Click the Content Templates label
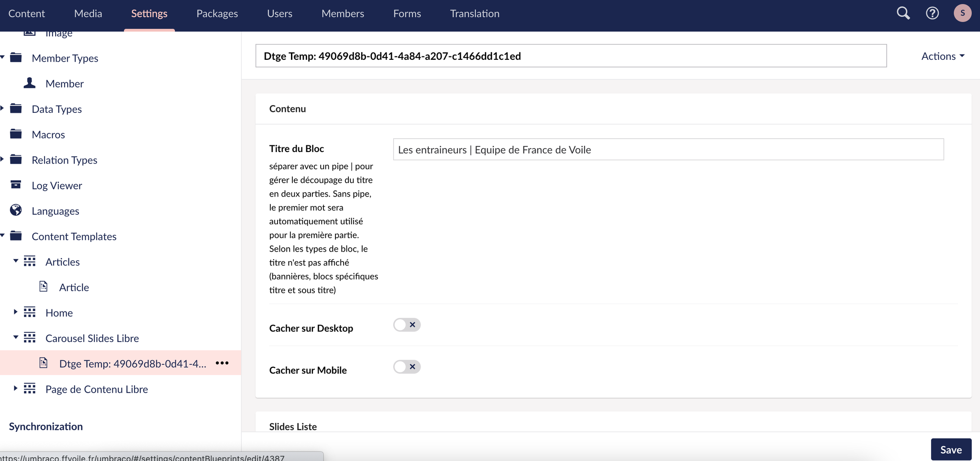Viewport: 980px width, 461px height. [x=74, y=236]
